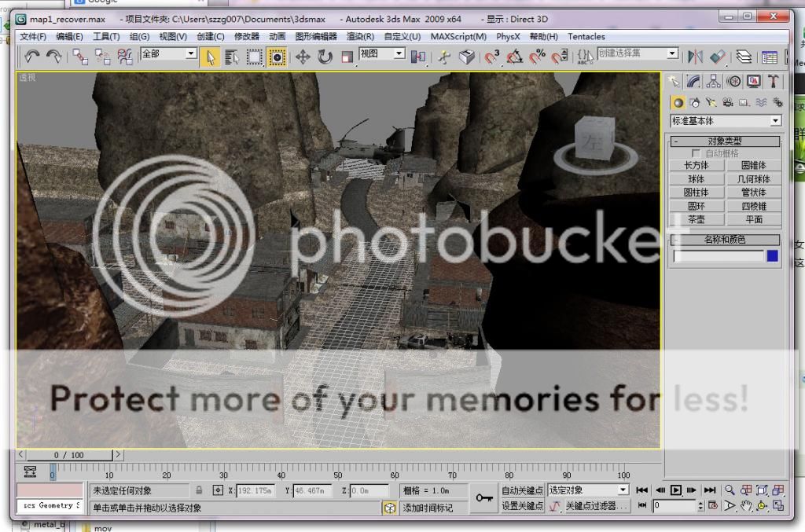Click the Pan View hand icon
The width and height of the screenshot is (805, 532).
point(746,506)
